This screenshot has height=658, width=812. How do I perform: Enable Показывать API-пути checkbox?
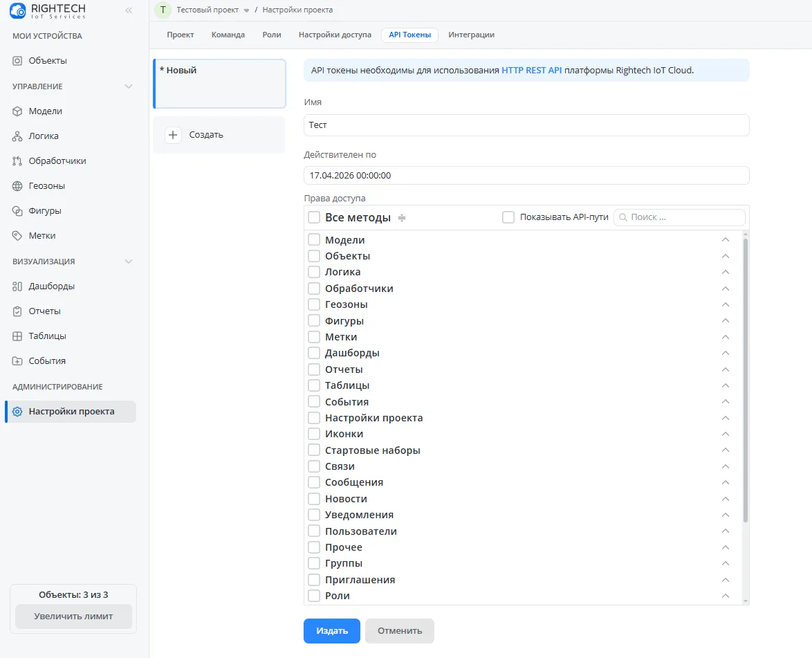click(508, 217)
